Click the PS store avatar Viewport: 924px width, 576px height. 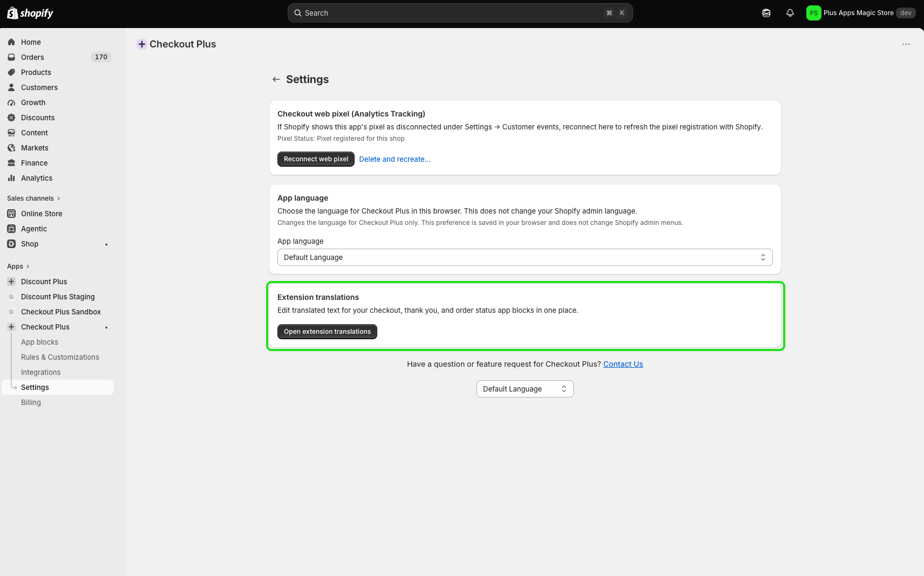813,13
